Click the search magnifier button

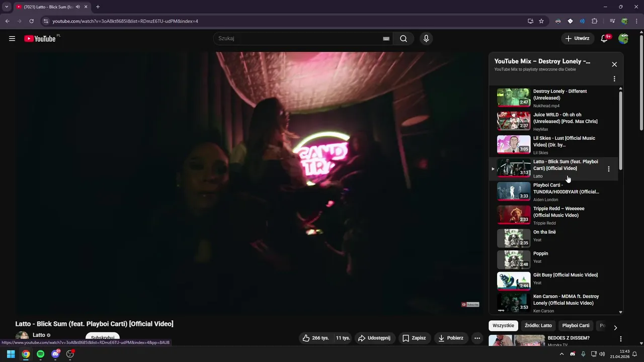404,39
